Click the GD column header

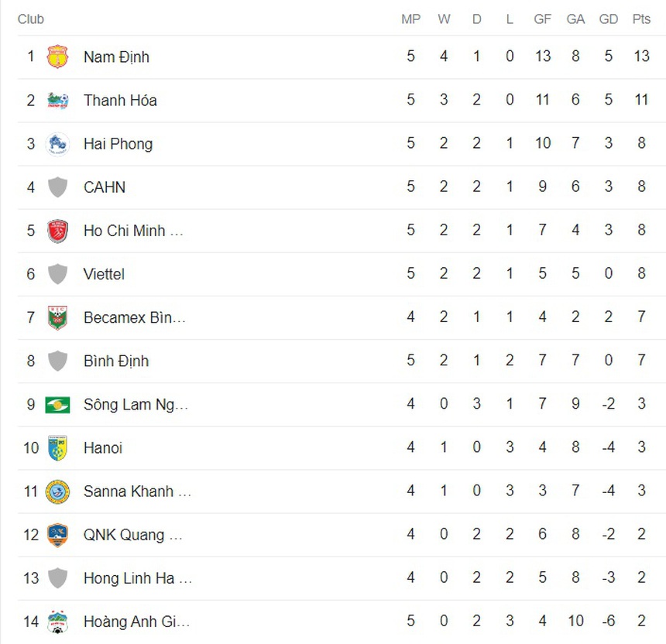coord(608,19)
